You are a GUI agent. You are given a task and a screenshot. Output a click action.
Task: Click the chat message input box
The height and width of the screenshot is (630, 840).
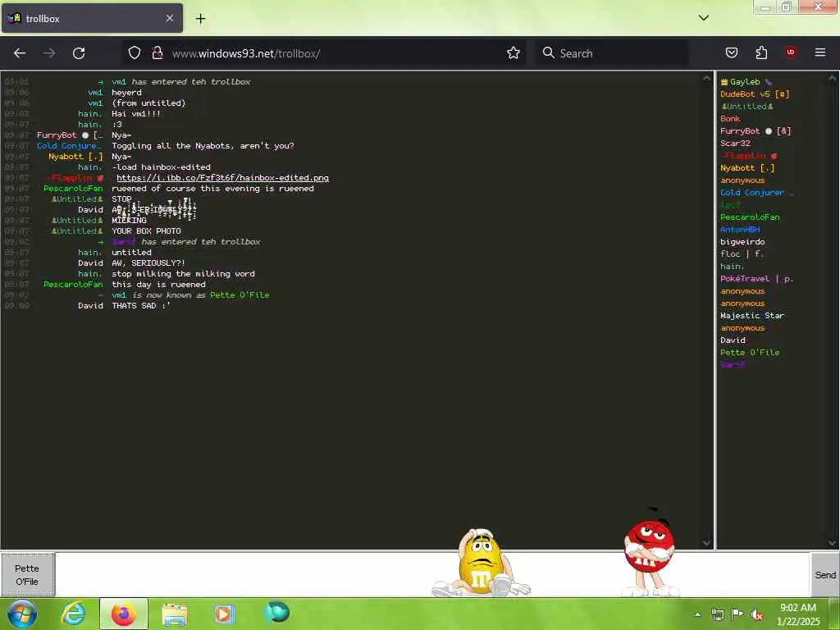pyautogui.click(x=433, y=575)
